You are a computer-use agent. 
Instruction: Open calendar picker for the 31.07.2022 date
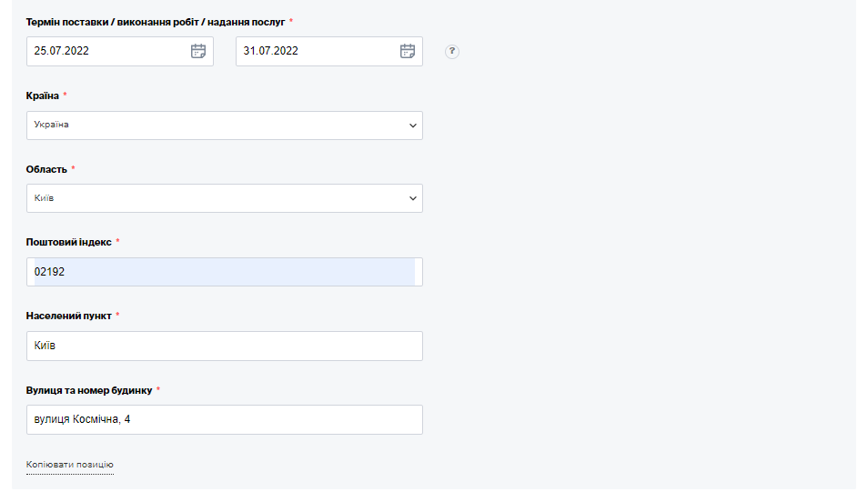(x=408, y=51)
